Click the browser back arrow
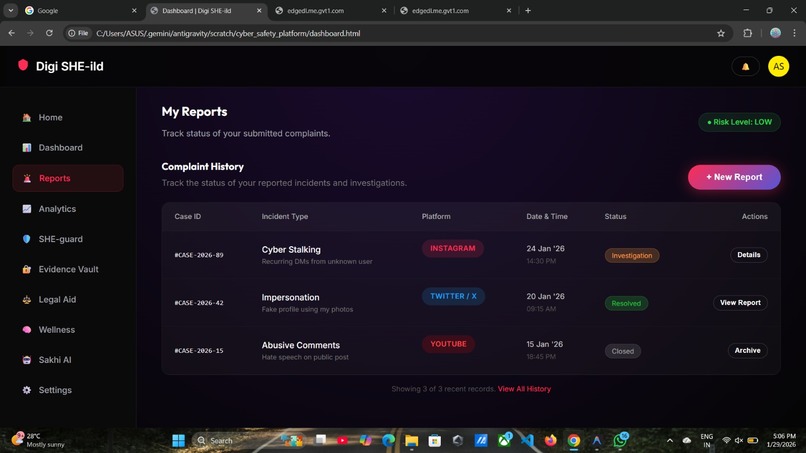The image size is (806, 453). (x=11, y=33)
